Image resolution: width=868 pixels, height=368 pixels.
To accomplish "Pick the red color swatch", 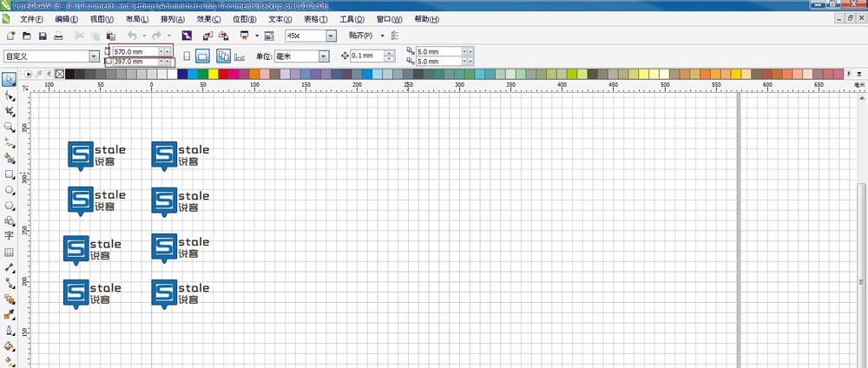I will point(223,74).
